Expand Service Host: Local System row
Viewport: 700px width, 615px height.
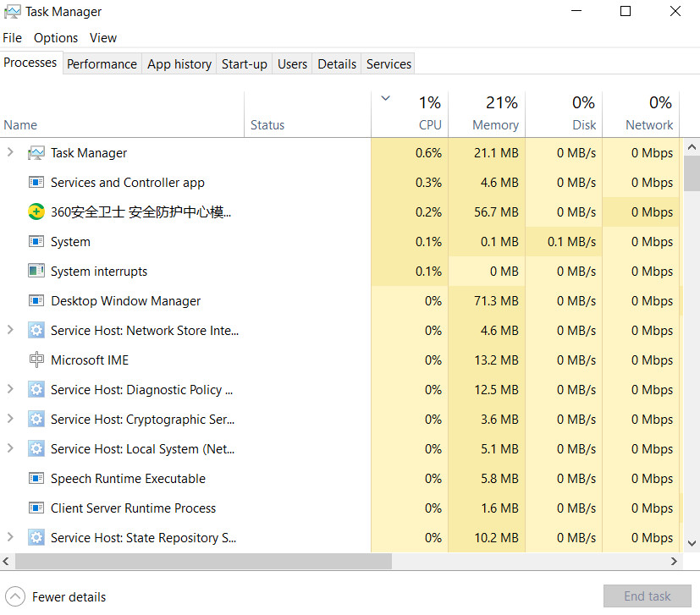10,448
